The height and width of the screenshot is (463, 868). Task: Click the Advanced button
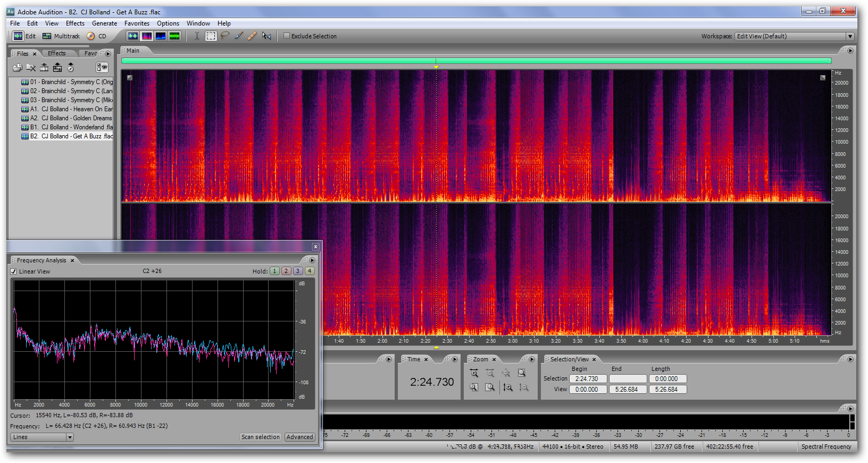coord(299,437)
